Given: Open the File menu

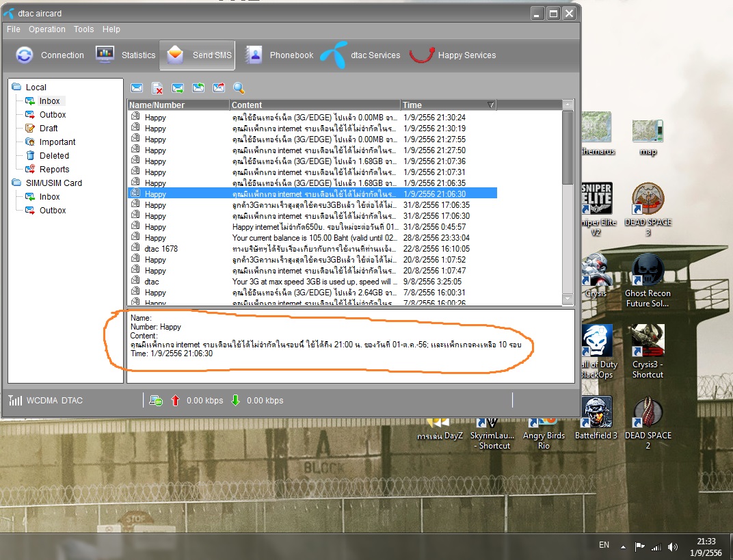Looking at the screenshot, I should [x=14, y=29].
